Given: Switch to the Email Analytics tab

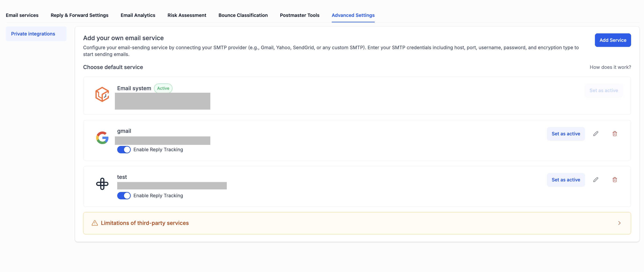Looking at the screenshot, I should click(x=138, y=15).
